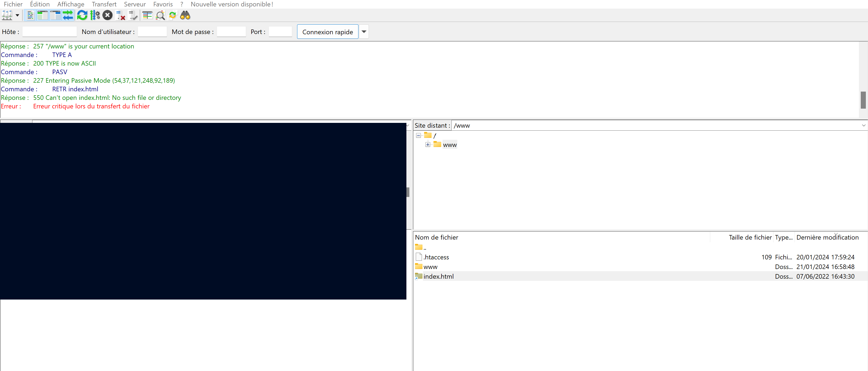Click the Hôte input field
This screenshot has width=868, height=371.
pos(50,32)
